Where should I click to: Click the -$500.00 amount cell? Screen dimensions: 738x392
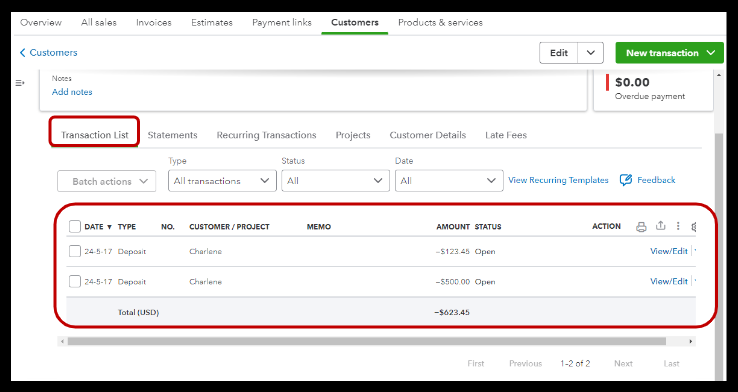(452, 282)
